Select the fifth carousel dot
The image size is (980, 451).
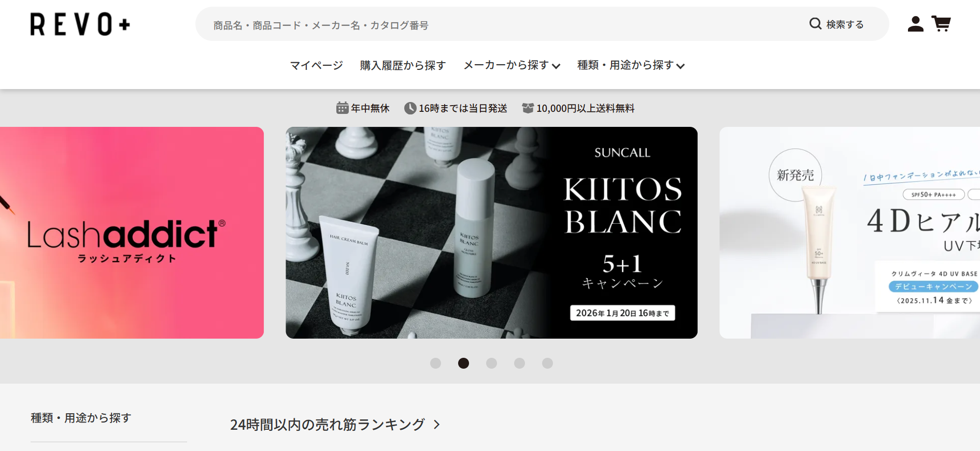(547, 363)
